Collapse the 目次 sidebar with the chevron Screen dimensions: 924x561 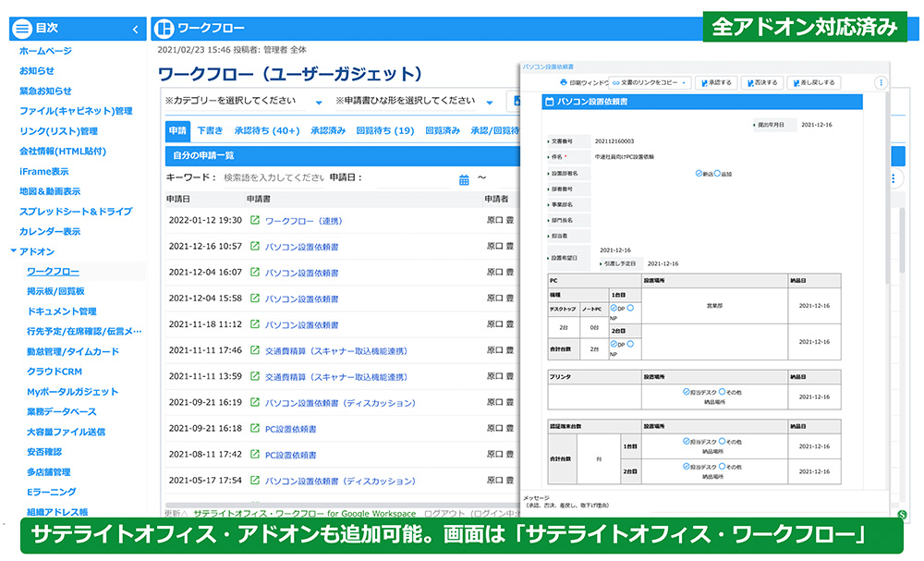click(x=136, y=29)
